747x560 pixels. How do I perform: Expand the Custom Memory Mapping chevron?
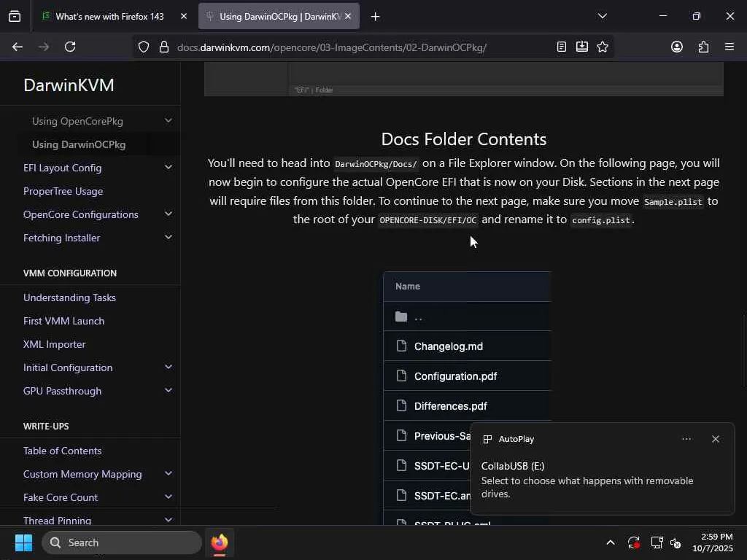tap(169, 474)
